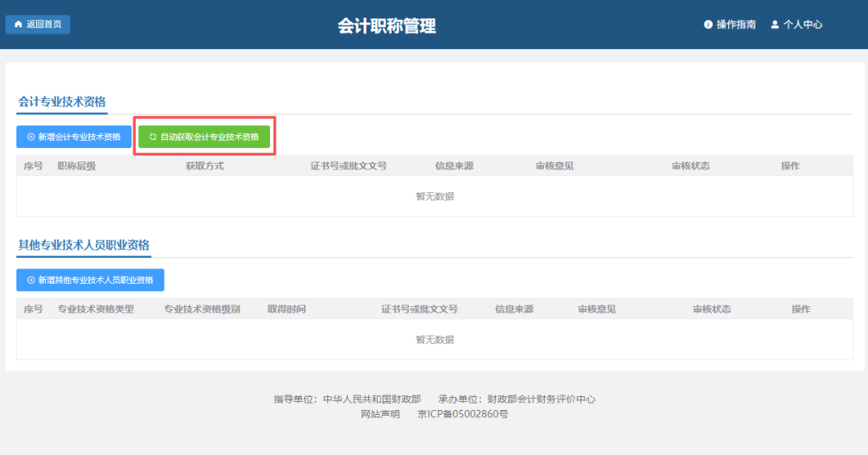
Task: Click the 获取方式 column header
Action: 204,166
